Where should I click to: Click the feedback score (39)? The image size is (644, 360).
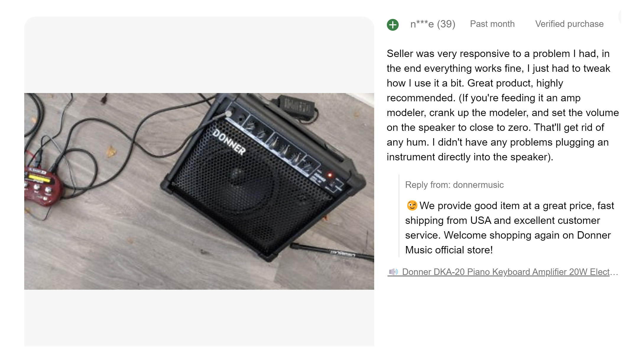[x=446, y=24]
